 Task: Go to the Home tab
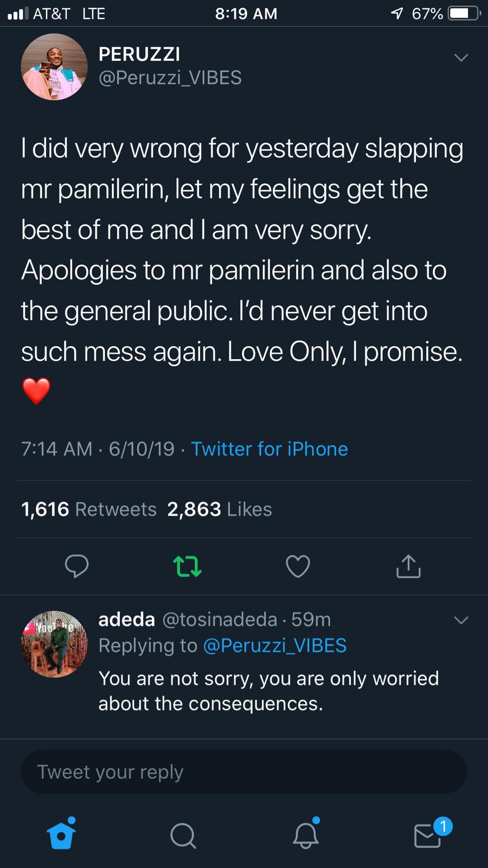click(61, 835)
